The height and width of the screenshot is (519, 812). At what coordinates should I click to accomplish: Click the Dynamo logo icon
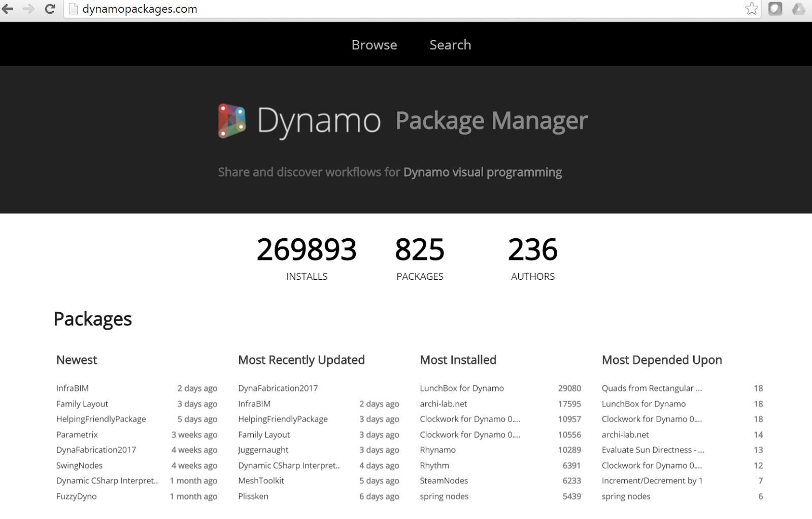click(231, 121)
